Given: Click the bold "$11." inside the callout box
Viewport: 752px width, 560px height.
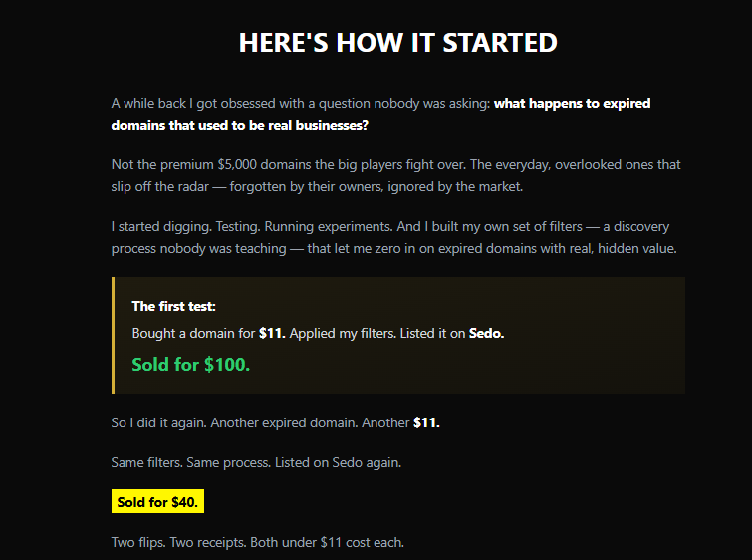Looking at the screenshot, I should (272, 334).
